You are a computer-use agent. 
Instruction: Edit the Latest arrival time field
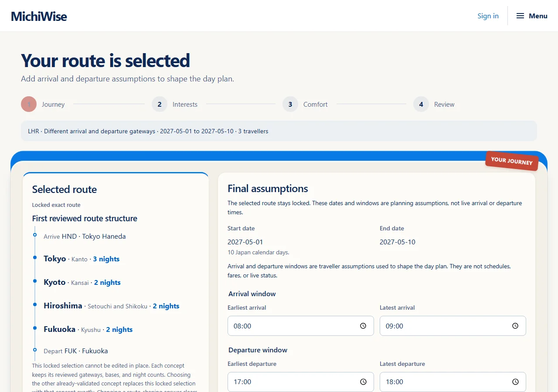[x=453, y=326]
